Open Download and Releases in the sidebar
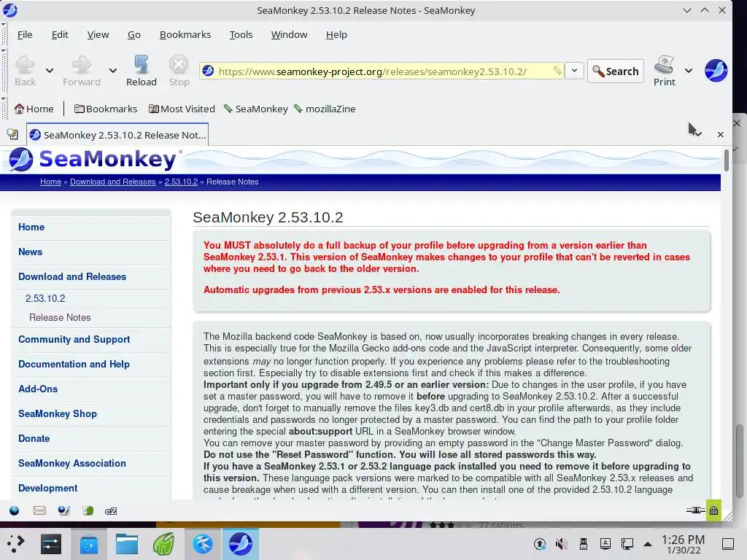The height and width of the screenshot is (560, 747). point(72,276)
